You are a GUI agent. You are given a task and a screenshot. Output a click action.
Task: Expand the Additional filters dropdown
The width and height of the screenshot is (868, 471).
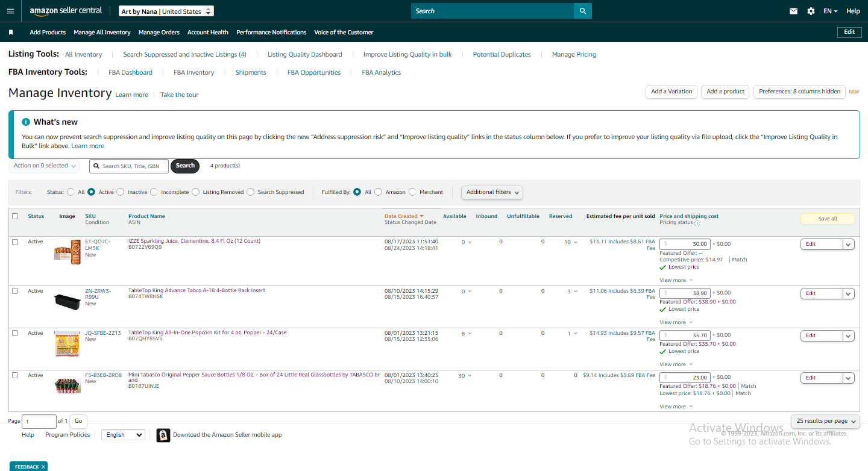(x=492, y=192)
